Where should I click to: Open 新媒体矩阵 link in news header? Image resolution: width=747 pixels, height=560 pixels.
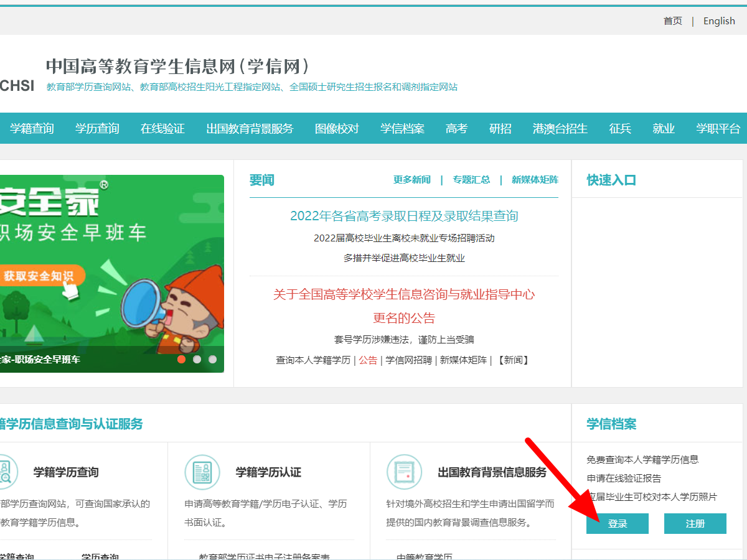tap(535, 180)
